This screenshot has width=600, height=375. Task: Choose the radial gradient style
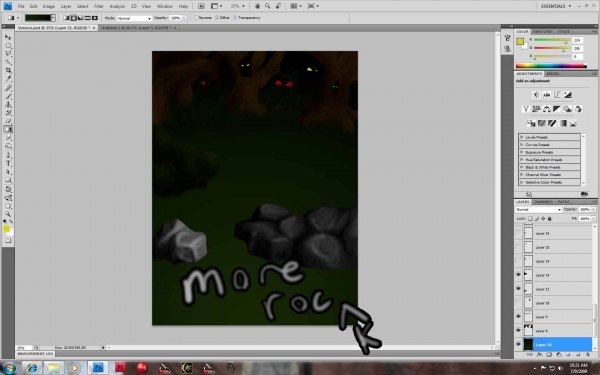pos(73,18)
